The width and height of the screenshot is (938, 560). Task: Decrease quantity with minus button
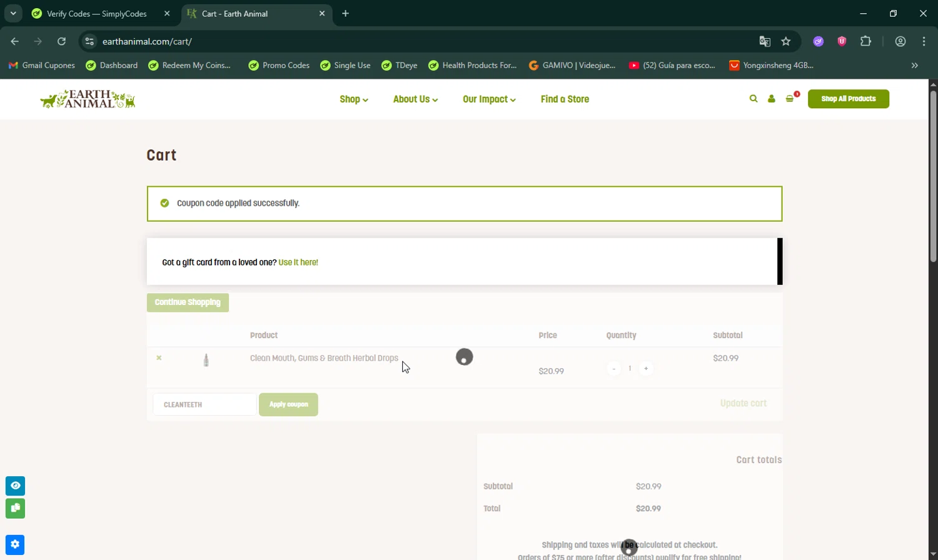pyautogui.click(x=614, y=369)
